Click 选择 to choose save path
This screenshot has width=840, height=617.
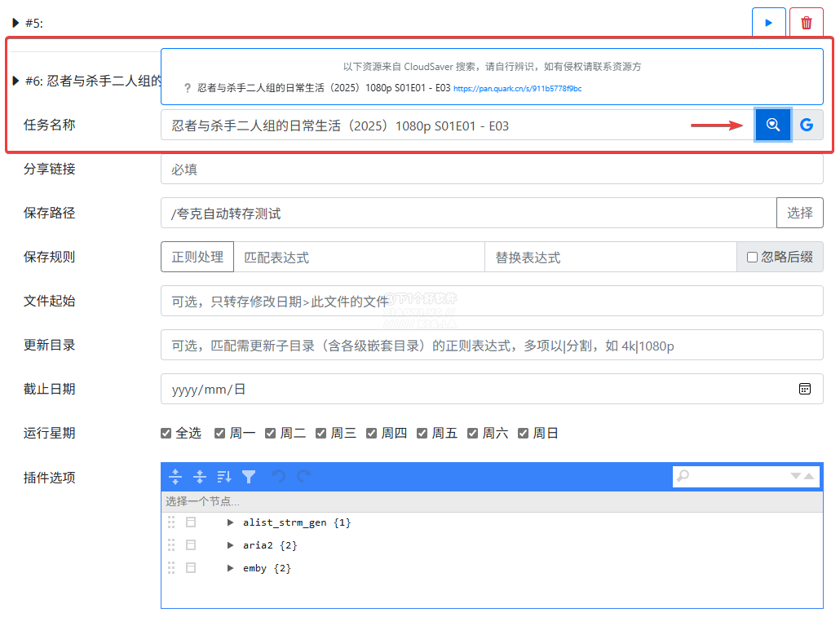800,213
